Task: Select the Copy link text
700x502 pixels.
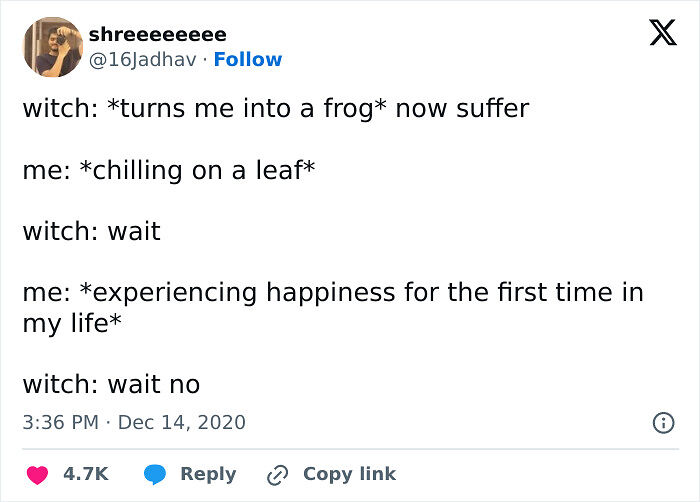Action: [349, 474]
